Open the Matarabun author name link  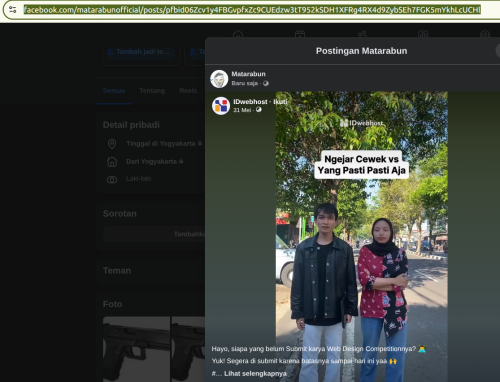tap(248, 74)
